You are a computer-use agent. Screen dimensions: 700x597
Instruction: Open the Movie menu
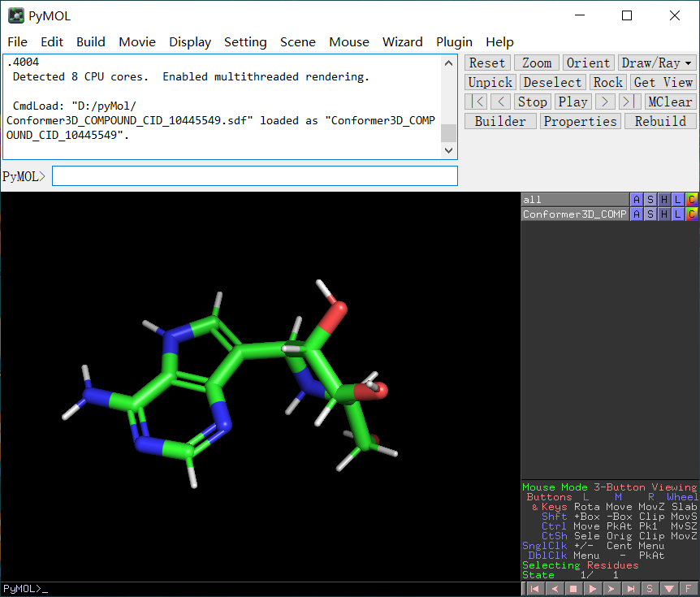tap(137, 42)
